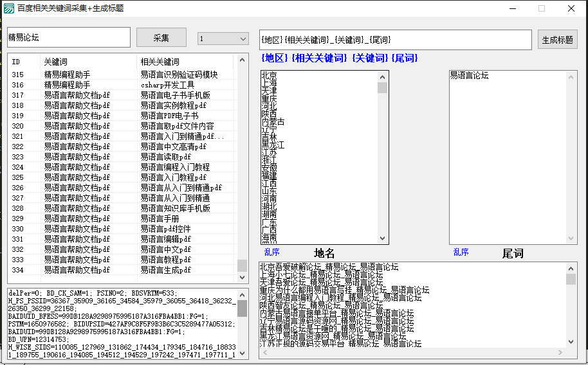Click right arrow of titles horizontal scrollbar
The width and height of the screenshot is (588, 365).
pos(560,353)
